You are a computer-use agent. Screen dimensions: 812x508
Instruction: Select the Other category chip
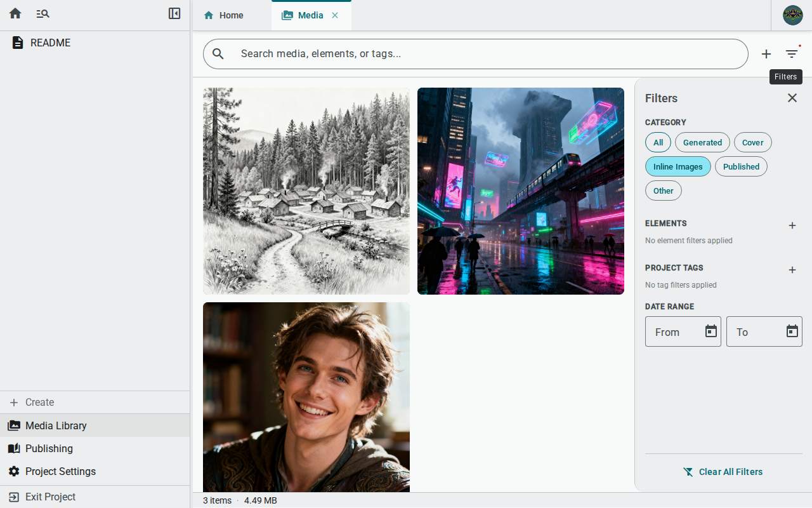[x=664, y=190]
